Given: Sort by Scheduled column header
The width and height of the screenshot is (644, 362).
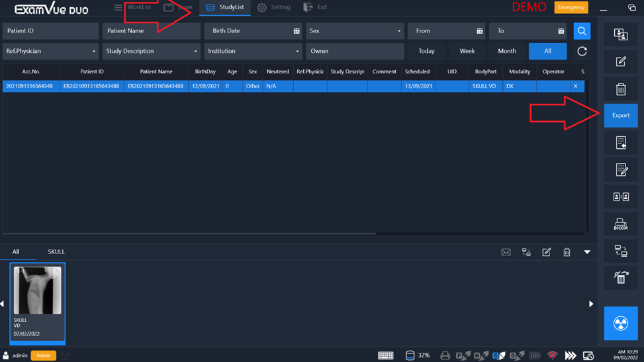Looking at the screenshot, I should click(x=417, y=71).
